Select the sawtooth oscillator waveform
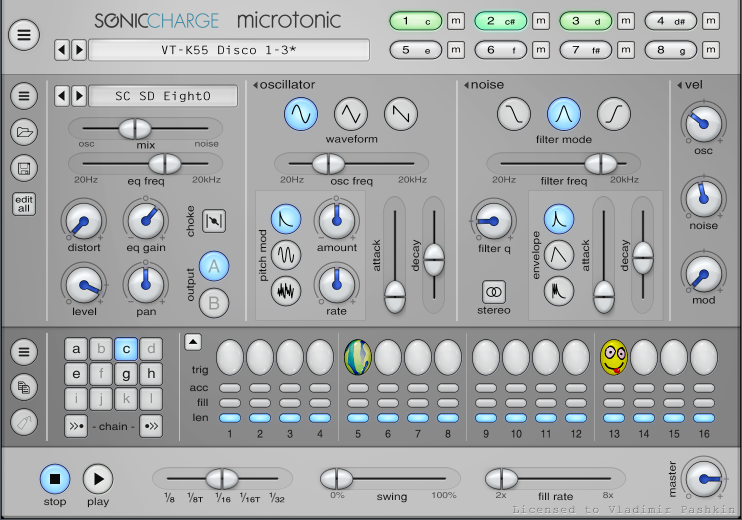 coord(401,114)
